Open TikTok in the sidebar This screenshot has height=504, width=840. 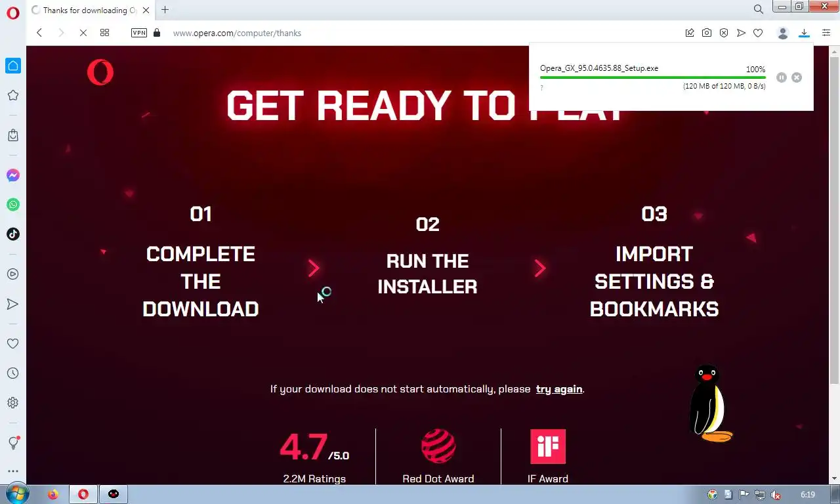13,234
